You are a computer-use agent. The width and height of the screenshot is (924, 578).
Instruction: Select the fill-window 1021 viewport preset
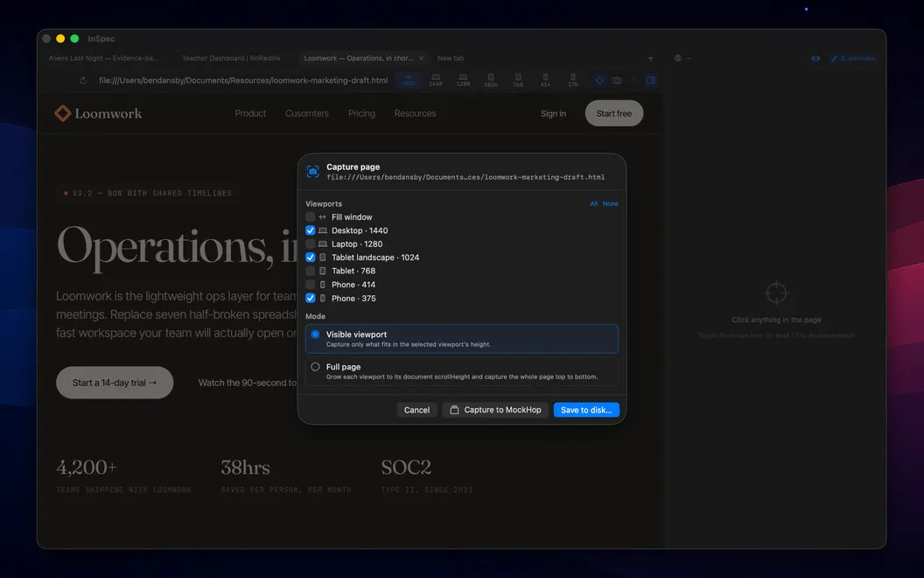tap(408, 81)
